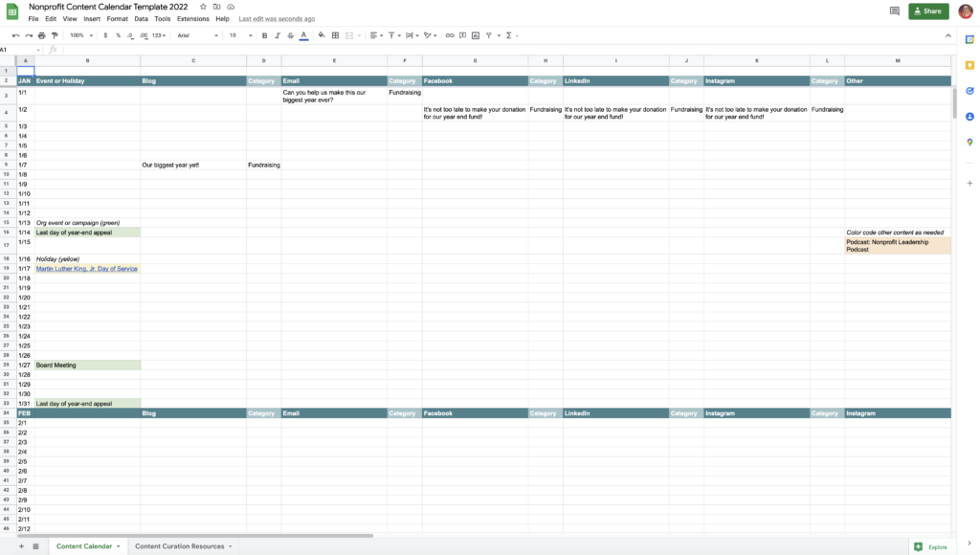Open text rotation dropdown
980x555 pixels.
click(x=430, y=35)
